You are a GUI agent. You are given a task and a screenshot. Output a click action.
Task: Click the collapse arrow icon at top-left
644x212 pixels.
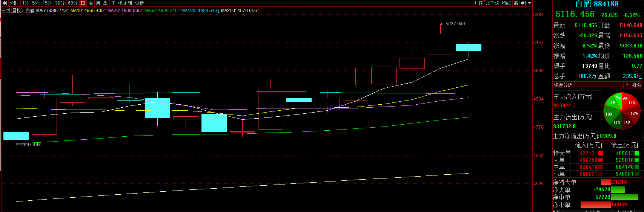[x=5, y=3]
